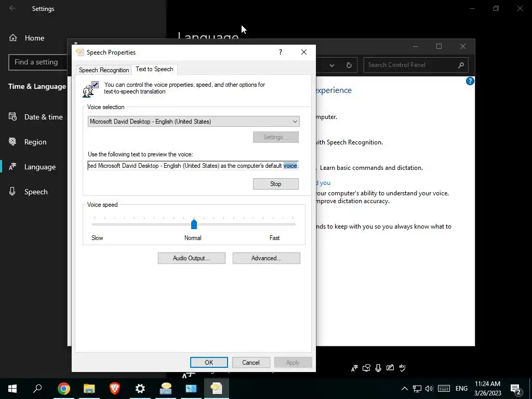The height and width of the screenshot is (399, 532).
Task: Click the handwriting language feature icon
Action: (390, 368)
